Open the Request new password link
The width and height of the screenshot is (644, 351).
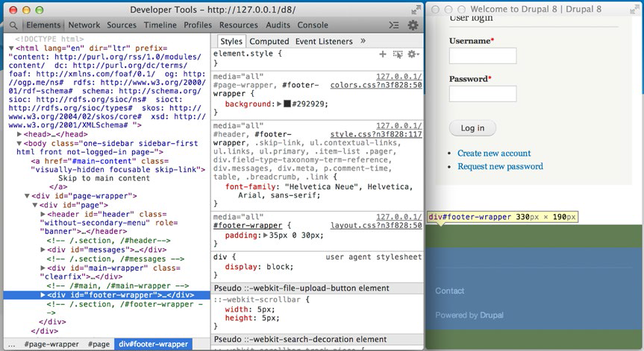pos(500,166)
